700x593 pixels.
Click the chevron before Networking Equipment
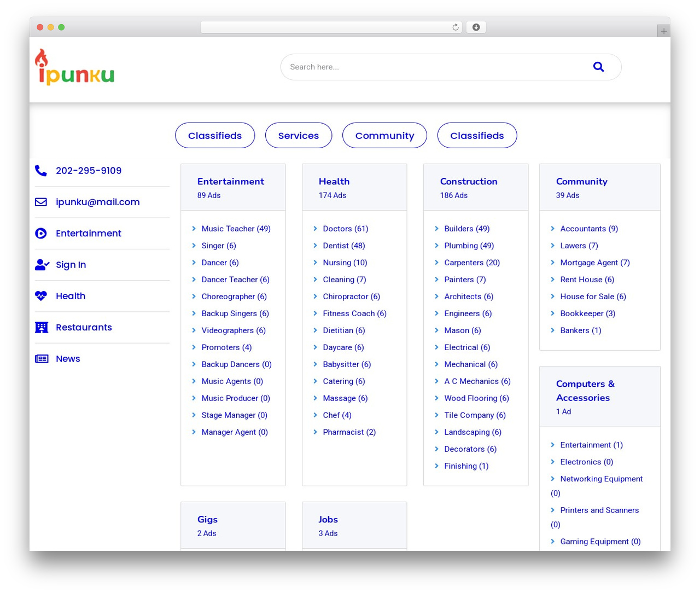(x=552, y=479)
